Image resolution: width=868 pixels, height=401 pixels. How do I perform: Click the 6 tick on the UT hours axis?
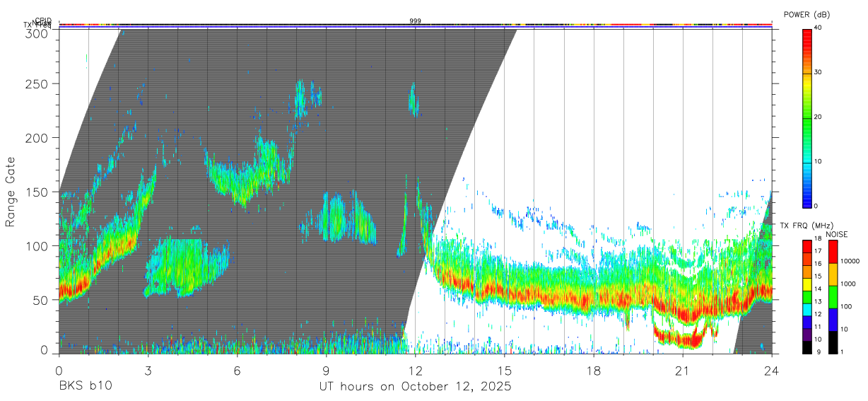pyautogui.click(x=237, y=370)
